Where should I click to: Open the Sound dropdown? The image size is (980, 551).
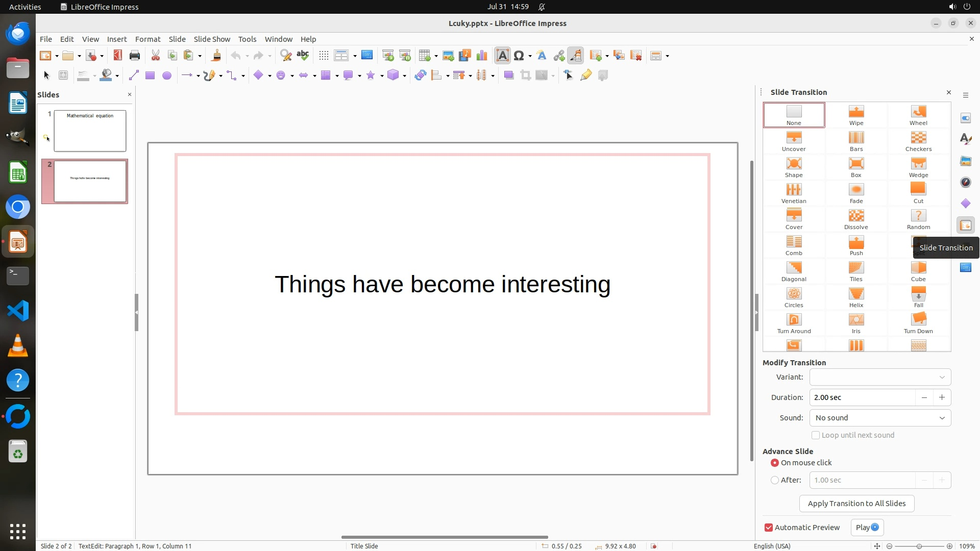point(880,418)
